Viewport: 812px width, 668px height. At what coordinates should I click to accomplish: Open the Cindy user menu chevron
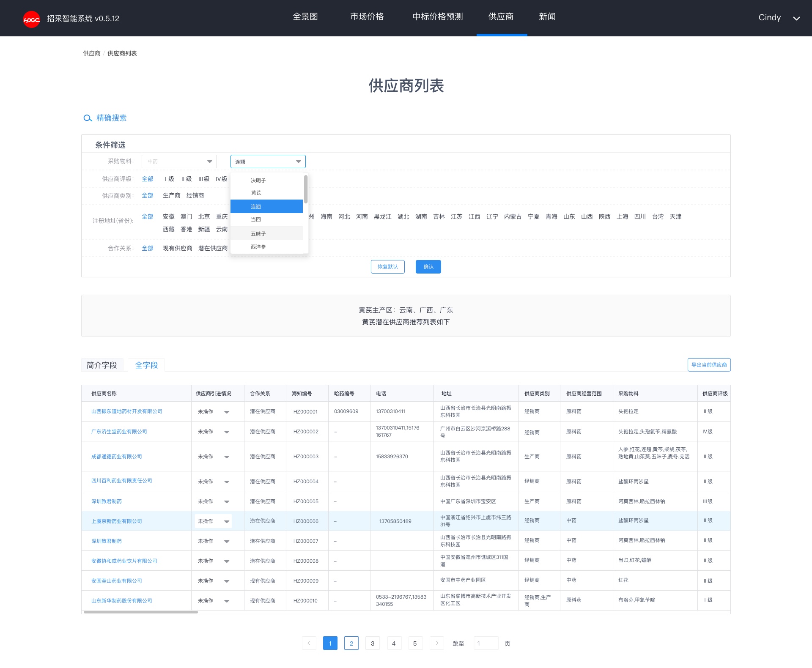pos(796,19)
